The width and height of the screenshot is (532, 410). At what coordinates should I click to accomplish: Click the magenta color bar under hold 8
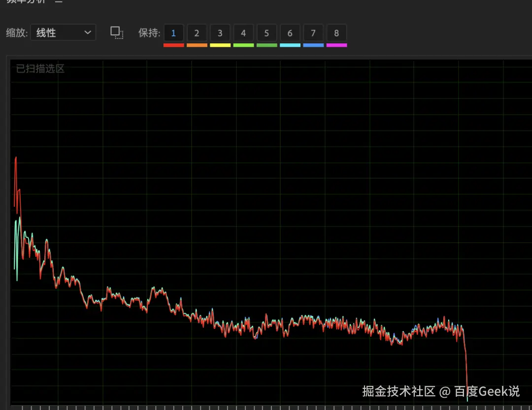click(x=336, y=45)
